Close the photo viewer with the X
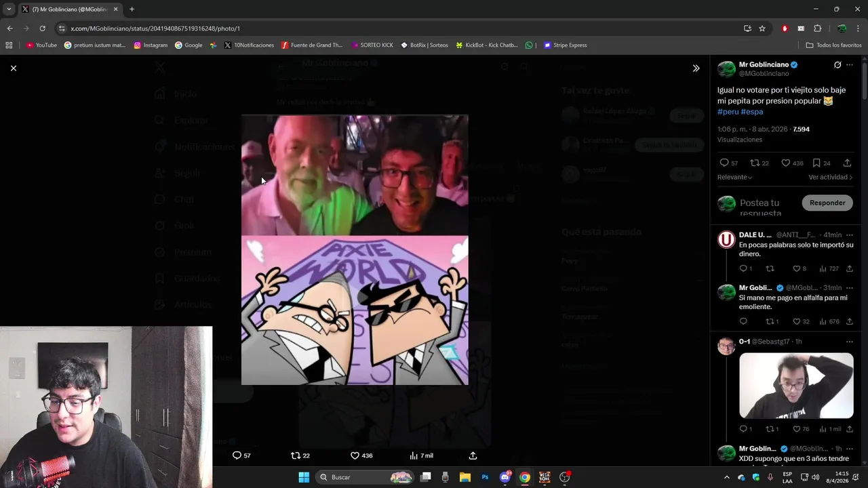This screenshot has width=868, height=488. 13,68
